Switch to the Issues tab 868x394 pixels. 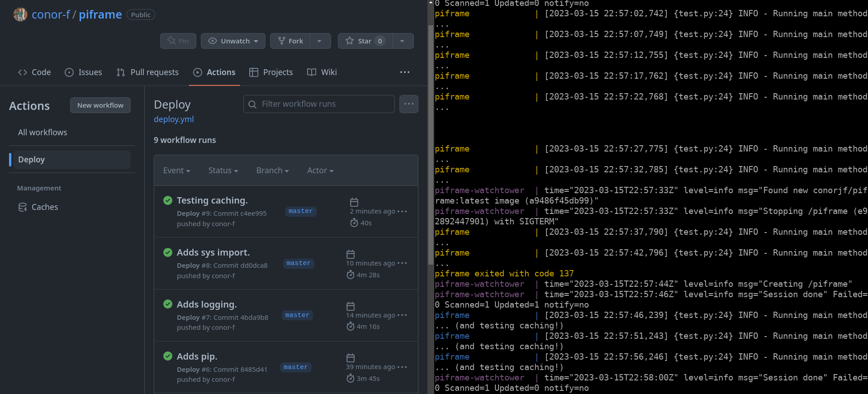point(84,72)
